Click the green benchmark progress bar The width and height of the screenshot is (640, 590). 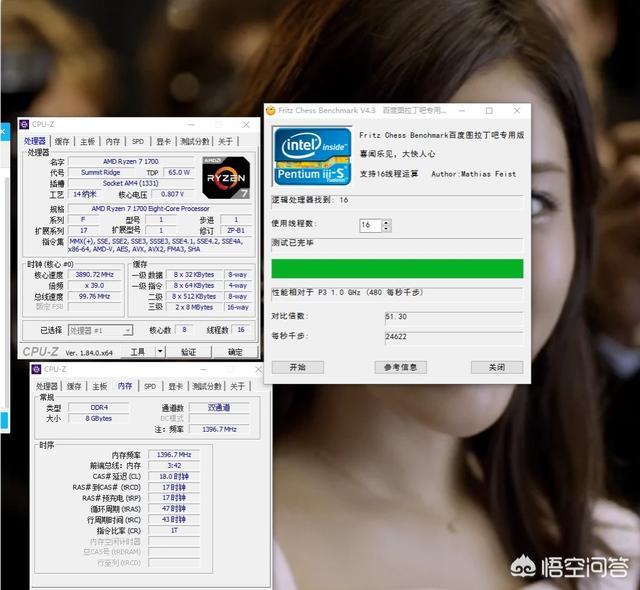tap(397, 269)
